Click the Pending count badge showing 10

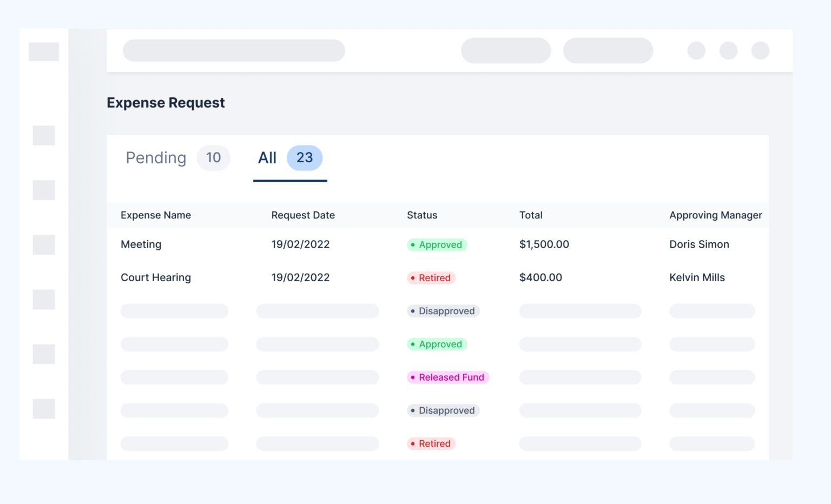pyautogui.click(x=214, y=158)
